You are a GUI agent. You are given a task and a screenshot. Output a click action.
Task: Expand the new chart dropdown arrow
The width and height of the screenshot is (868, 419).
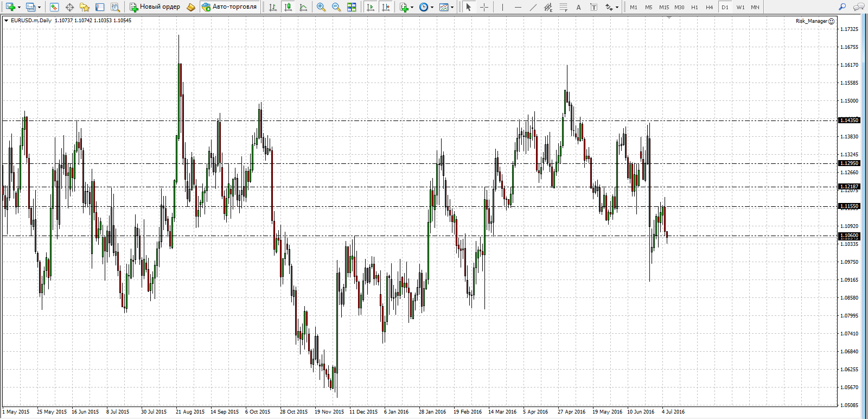(20, 8)
